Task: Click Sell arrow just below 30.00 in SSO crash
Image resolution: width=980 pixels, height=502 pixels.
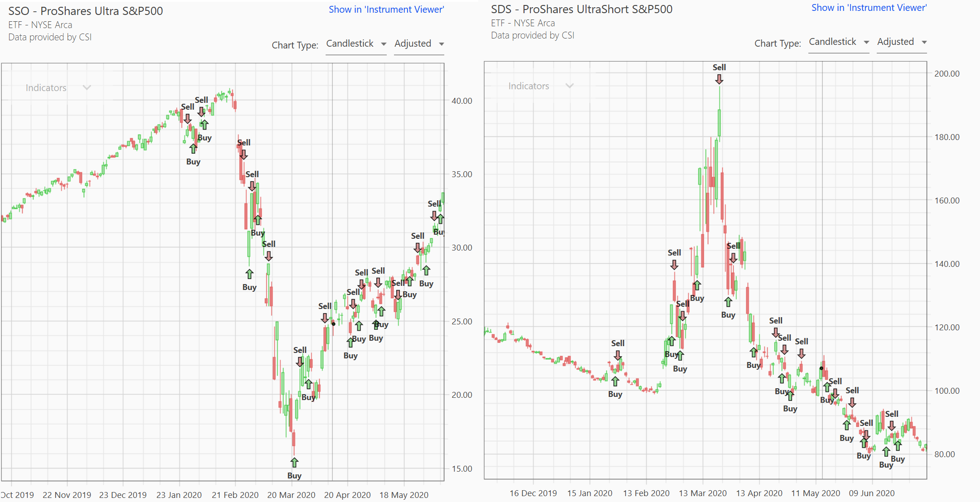Action: [269, 256]
